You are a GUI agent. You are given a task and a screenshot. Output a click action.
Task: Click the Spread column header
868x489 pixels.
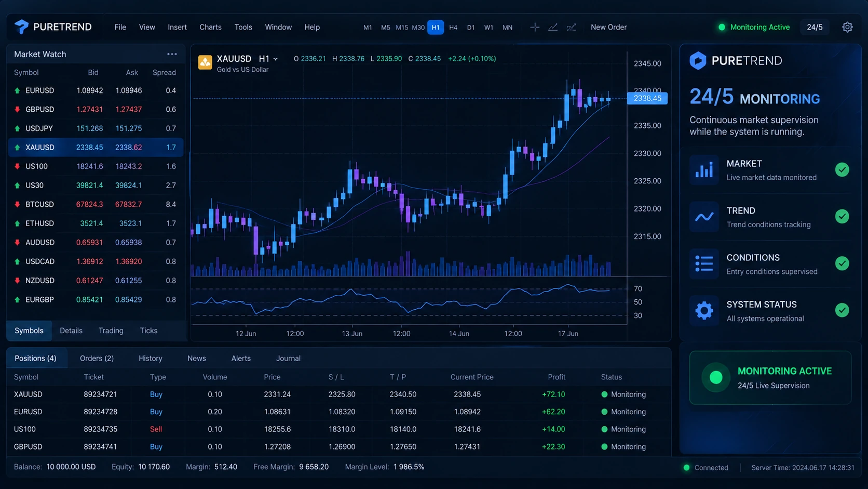(x=164, y=73)
